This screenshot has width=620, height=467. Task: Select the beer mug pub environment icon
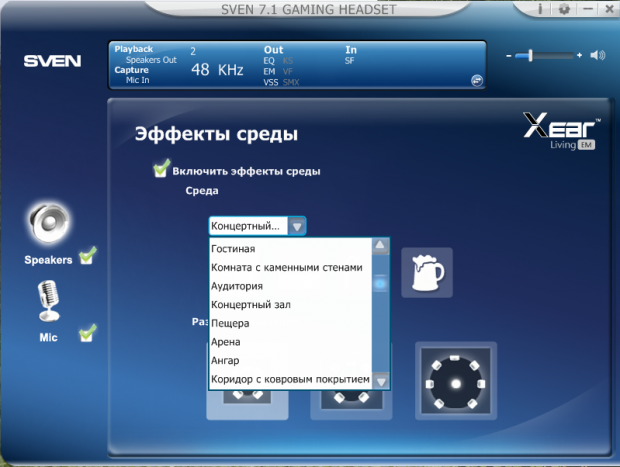pos(427,272)
